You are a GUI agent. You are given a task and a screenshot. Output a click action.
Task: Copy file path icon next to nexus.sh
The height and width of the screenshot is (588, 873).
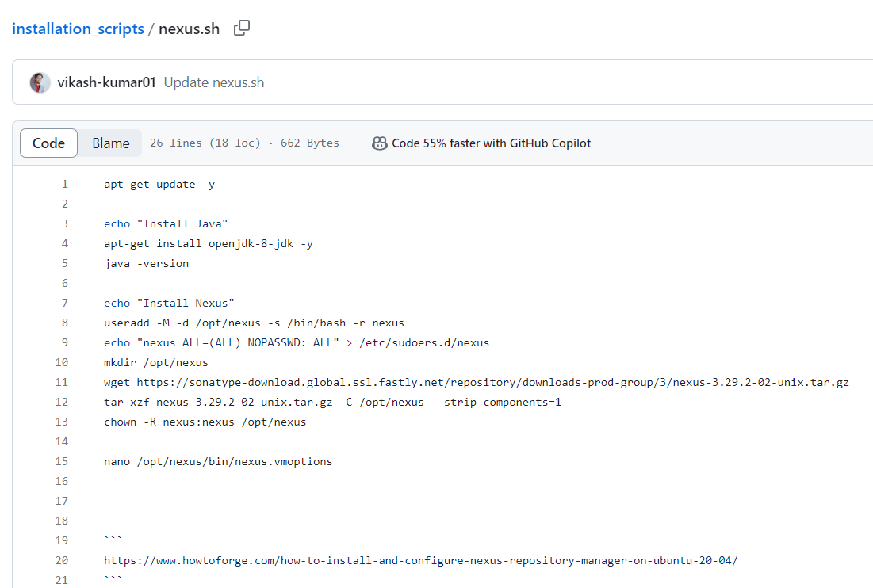tap(242, 28)
